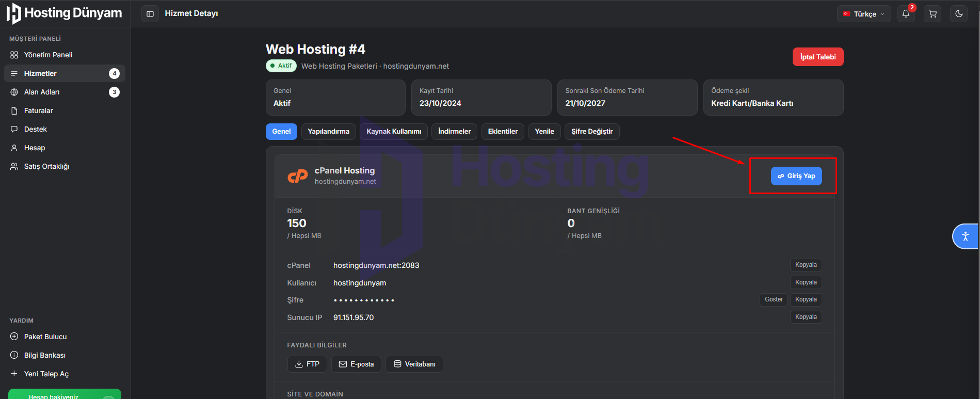Image resolution: width=980 pixels, height=399 pixels.
Task: Click the İptal Talebi button
Action: pyautogui.click(x=818, y=57)
